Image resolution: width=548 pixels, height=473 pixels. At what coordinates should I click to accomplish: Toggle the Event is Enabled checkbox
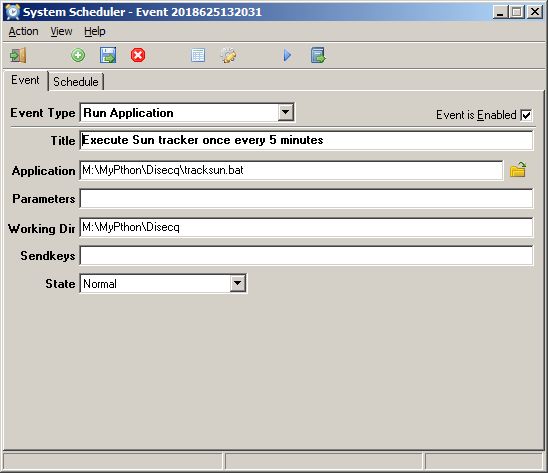(x=526, y=115)
